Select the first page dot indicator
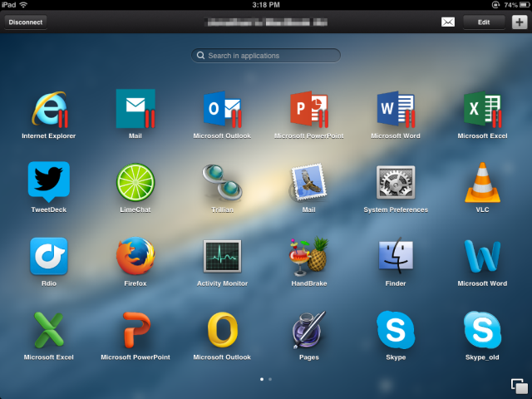 [262, 379]
